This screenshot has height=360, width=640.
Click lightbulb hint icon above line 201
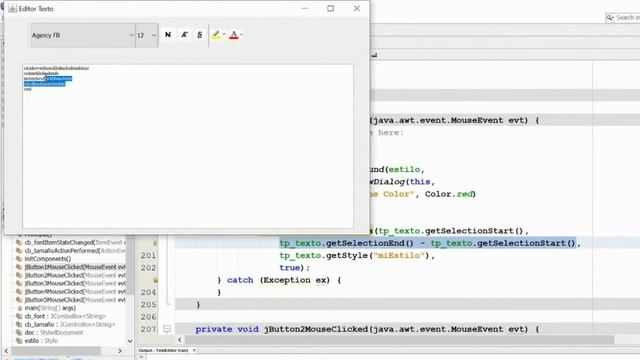[155, 243]
